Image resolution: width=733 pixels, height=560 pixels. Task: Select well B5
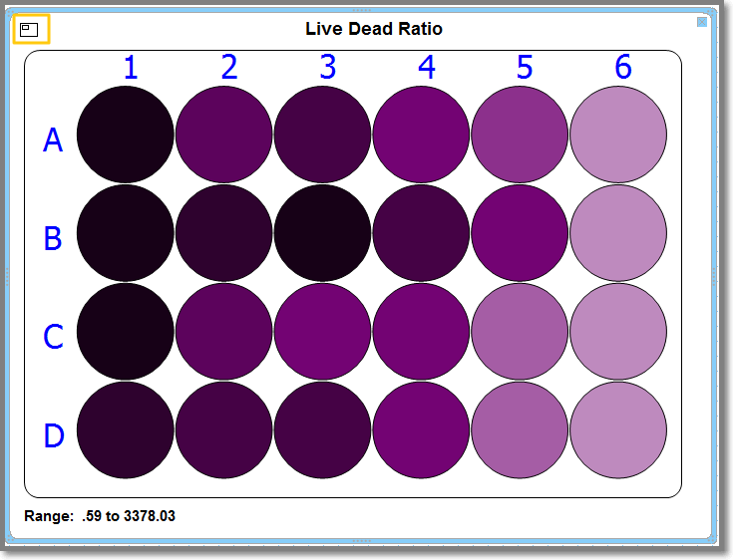click(520, 233)
